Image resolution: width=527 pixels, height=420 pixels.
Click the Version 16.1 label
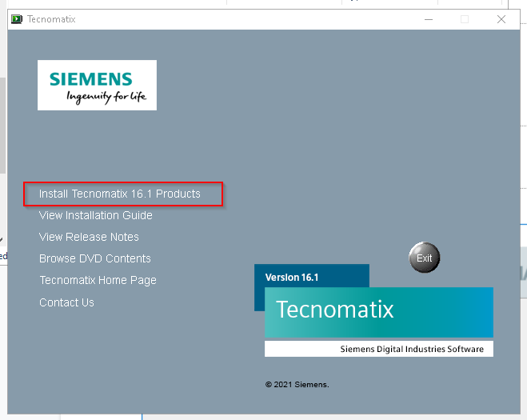pyautogui.click(x=292, y=278)
